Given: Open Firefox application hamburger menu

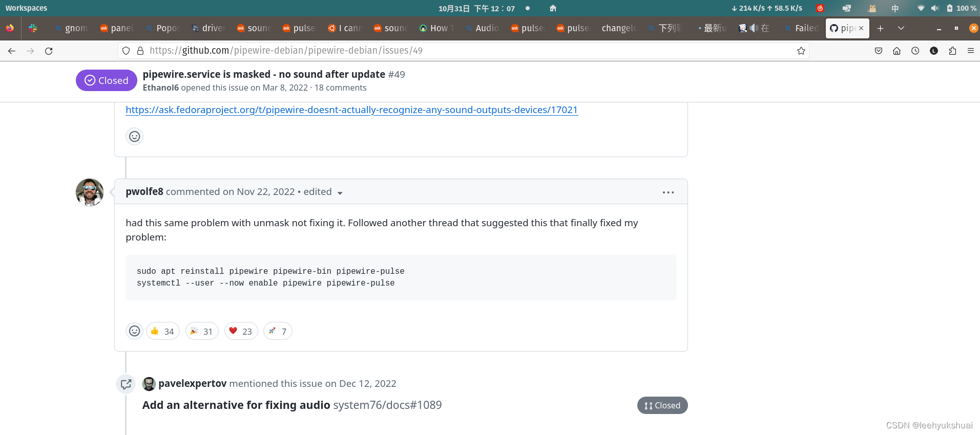Looking at the screenshot, I should coord(971,51).
